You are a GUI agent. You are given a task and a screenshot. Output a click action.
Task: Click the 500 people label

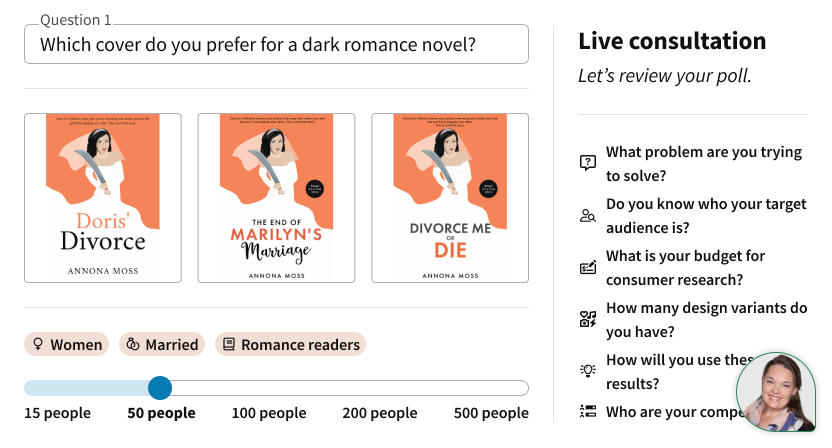[491, 413]
